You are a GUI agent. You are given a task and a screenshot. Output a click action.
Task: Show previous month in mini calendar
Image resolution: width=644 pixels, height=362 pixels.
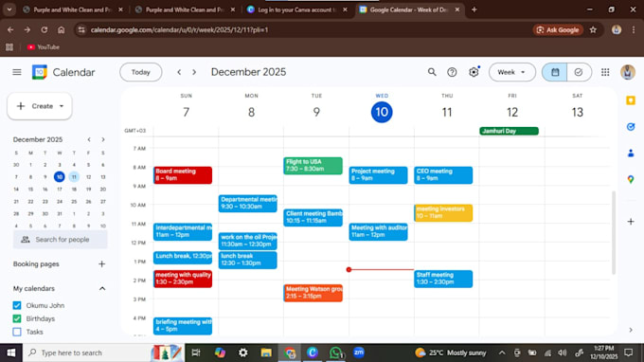89,139
